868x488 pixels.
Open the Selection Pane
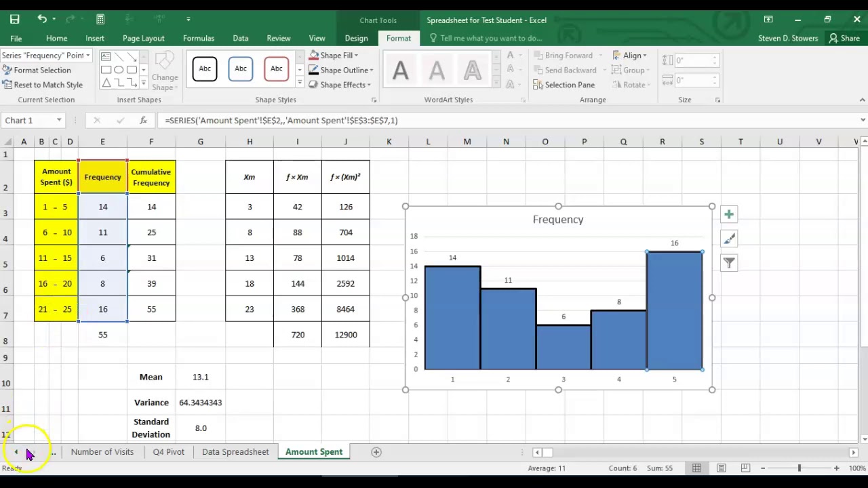[564, 85]
